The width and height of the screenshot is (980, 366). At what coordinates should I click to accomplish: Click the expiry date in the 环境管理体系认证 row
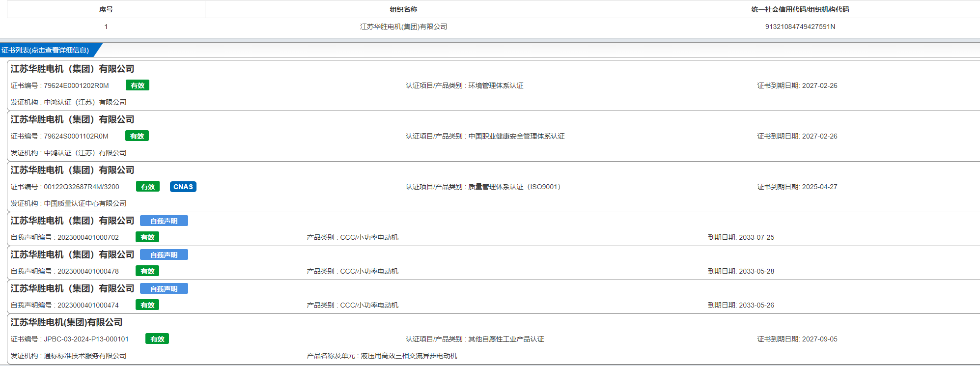[x=819, y=85]
